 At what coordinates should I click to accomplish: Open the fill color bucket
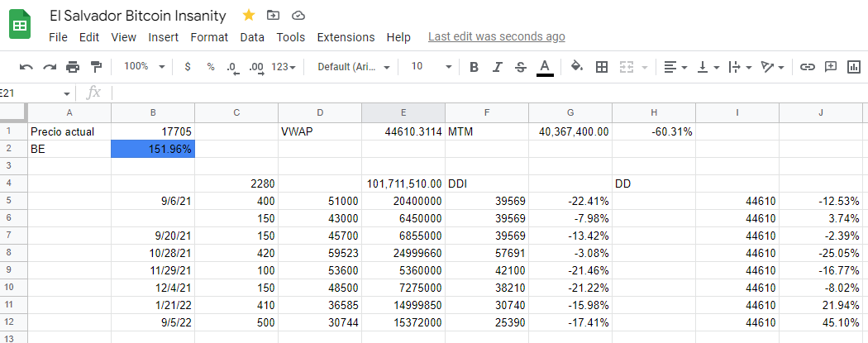tap(577, 67)
